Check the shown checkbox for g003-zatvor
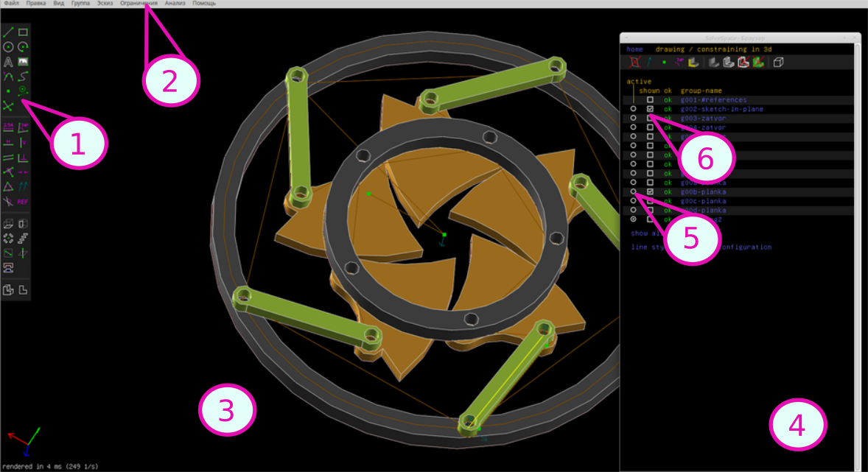868x472 pixels. click(x=650, y=118)
